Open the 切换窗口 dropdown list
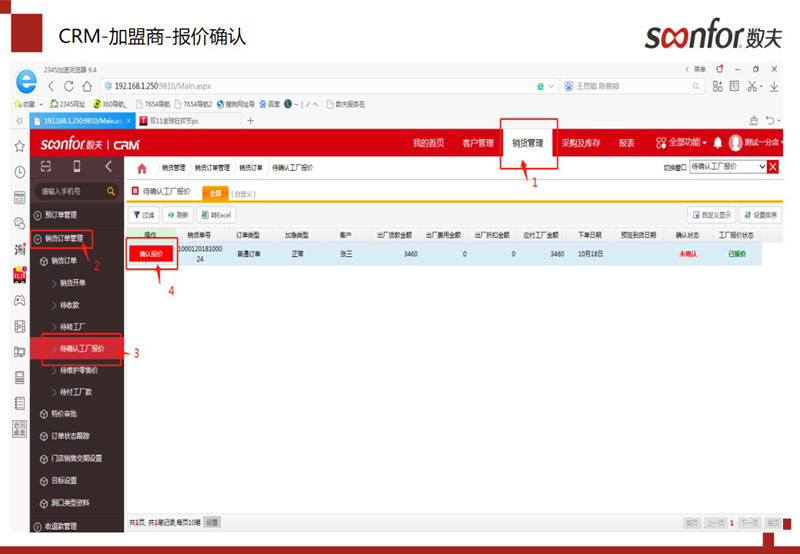This screenshot has width=800, height=554. pyautogui.click(x=761, y=167)
